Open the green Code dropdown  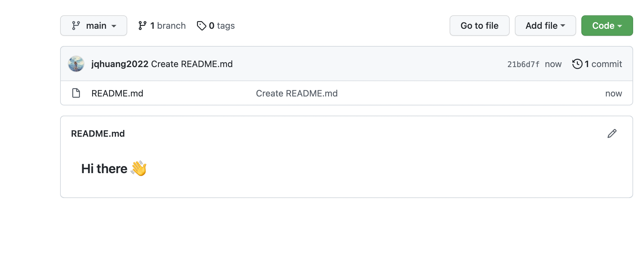tap(607, 26)
